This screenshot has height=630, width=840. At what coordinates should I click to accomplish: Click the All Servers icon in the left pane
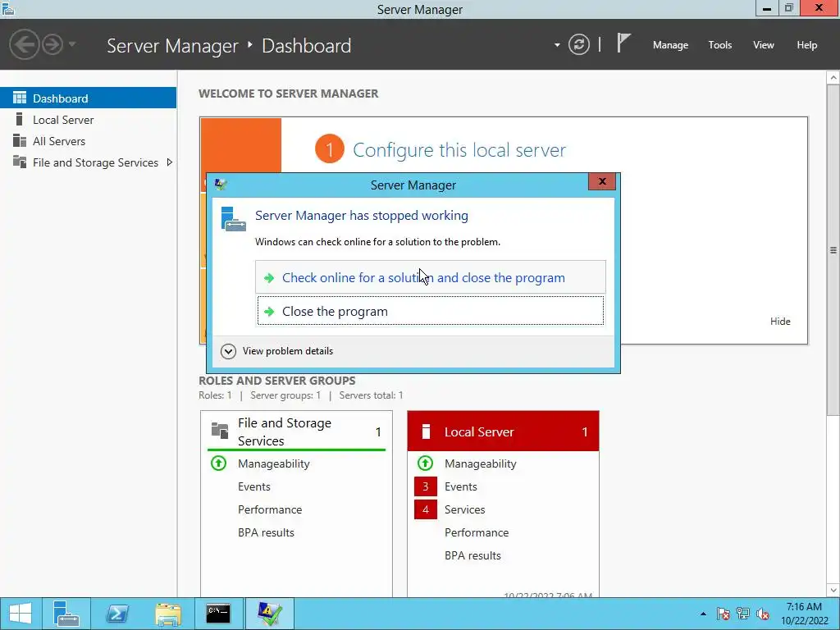(x=20, y=140)
